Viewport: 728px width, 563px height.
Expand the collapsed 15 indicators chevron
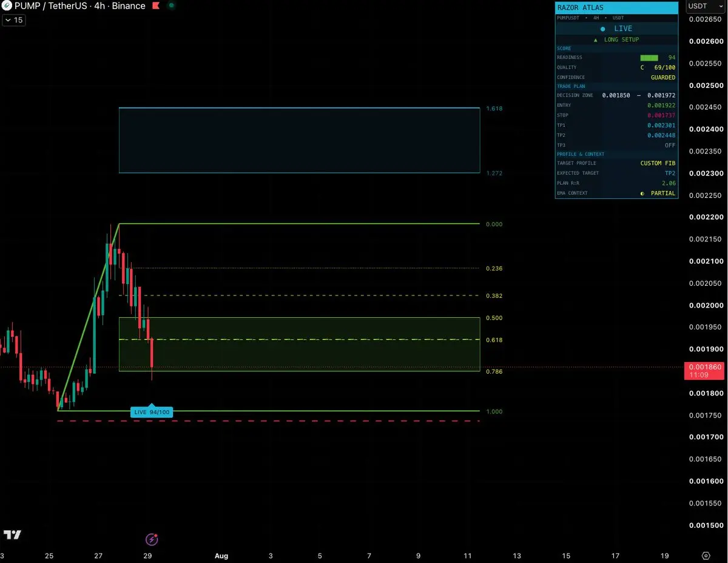point(7,20)
